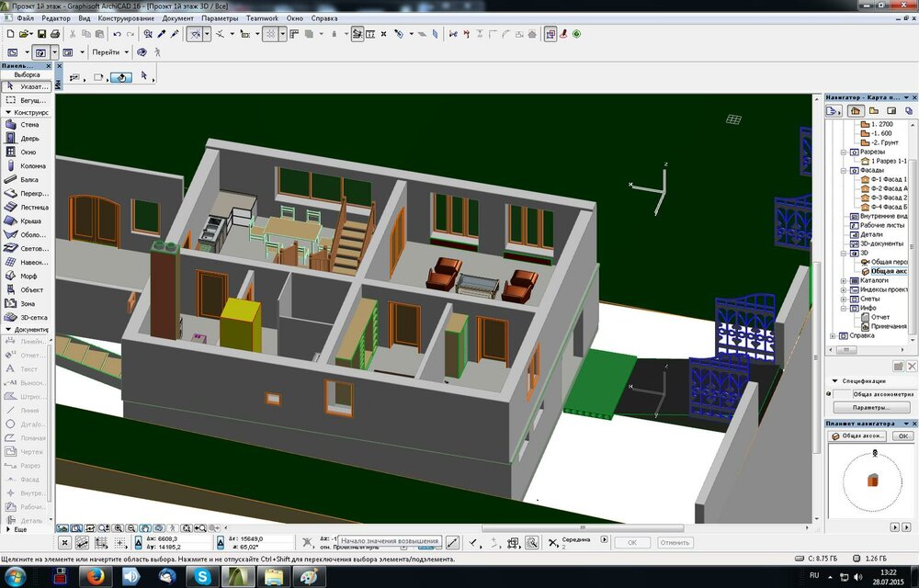
Task: Select the Морф (Morph) tool
Action: (x=28, y=276)
